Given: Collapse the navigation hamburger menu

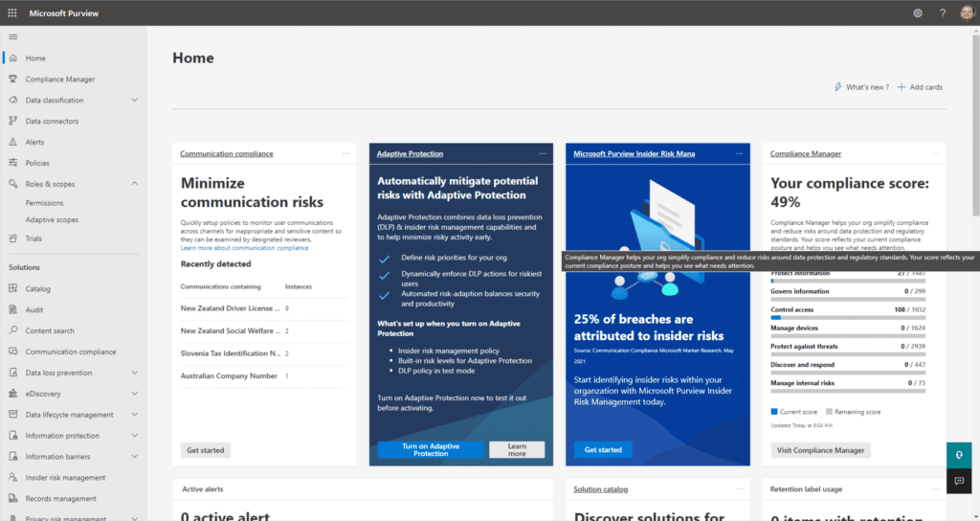Looking at the screenshot, I should pos(13,37).
